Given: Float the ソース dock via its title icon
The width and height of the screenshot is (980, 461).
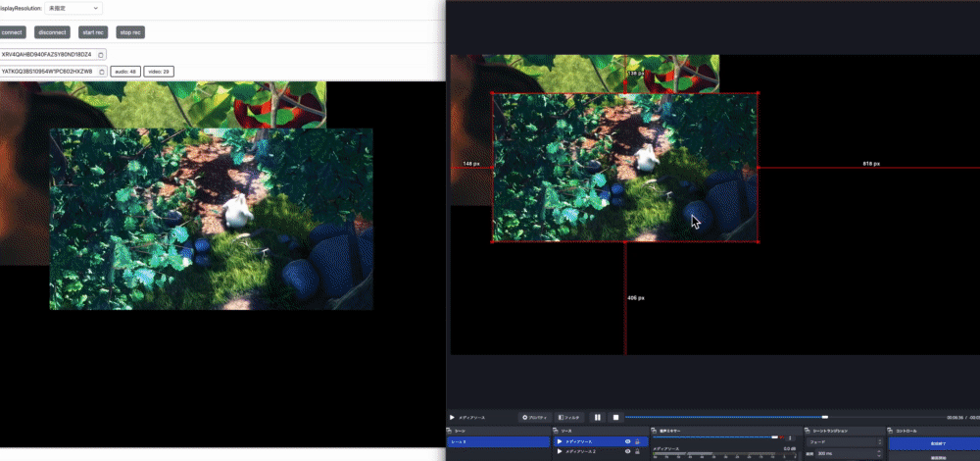Looking at the screenshot, I should click(555, 431).
